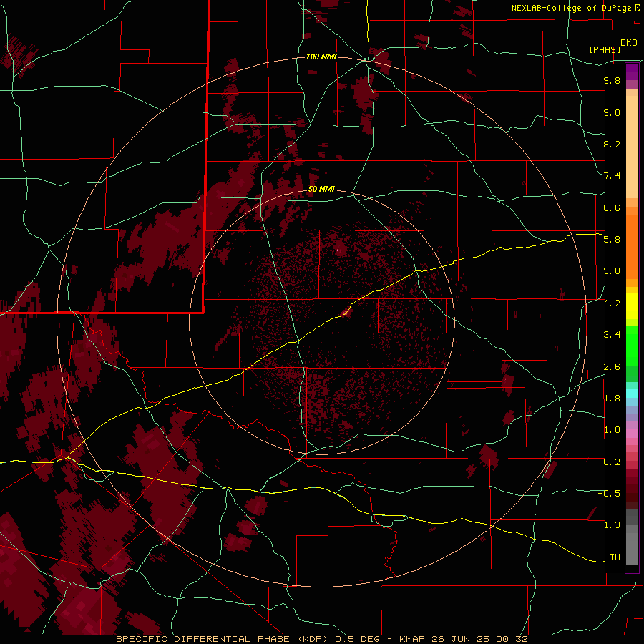The height and width of the screenshot is (644, 644).
Task: Click the 9.8 value on the legend
Action: click(x=612, y=80)
